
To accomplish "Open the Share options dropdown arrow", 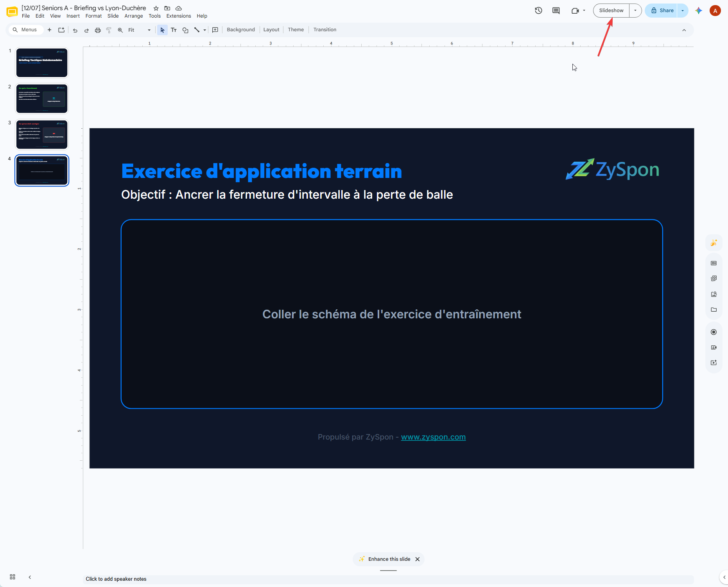I will (x=683, y=11).
